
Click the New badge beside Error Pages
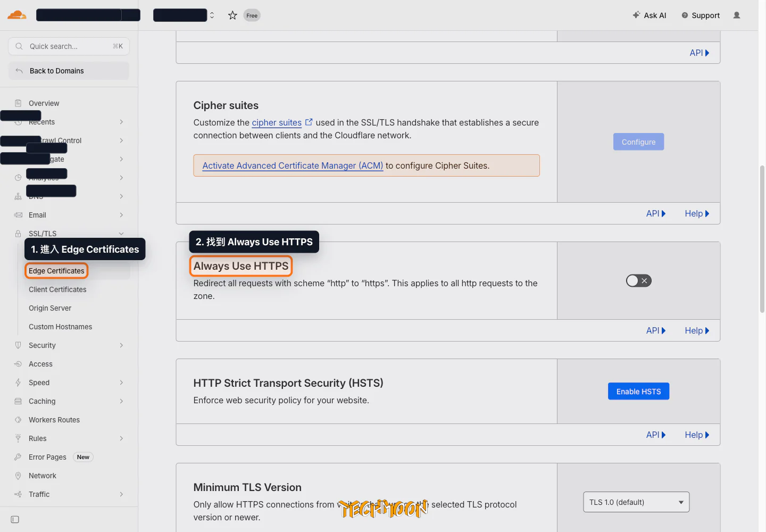(x=83, y=457)
